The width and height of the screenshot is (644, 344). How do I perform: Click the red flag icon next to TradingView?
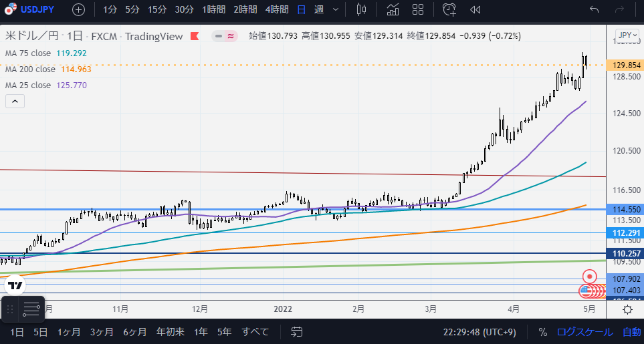pos(194,36)
